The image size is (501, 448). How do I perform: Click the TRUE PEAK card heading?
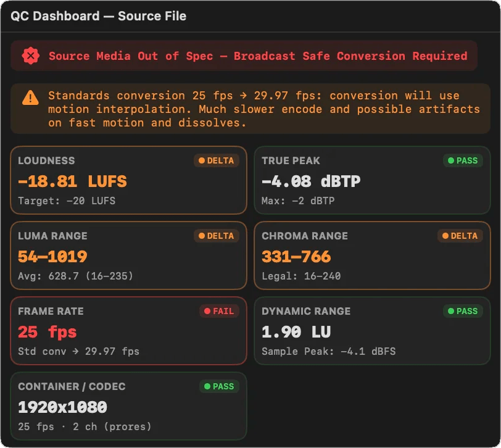coord(291,160)
